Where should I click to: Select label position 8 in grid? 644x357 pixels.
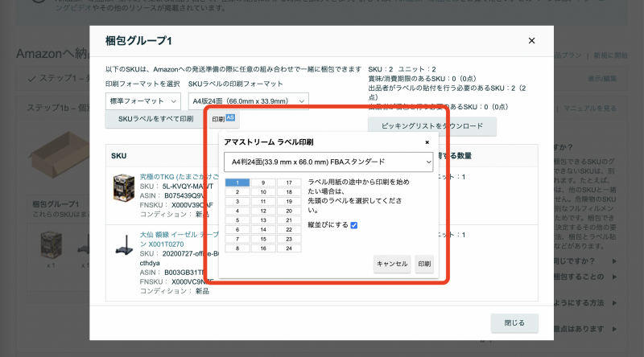pyautogui.click(x=237, y=248)
